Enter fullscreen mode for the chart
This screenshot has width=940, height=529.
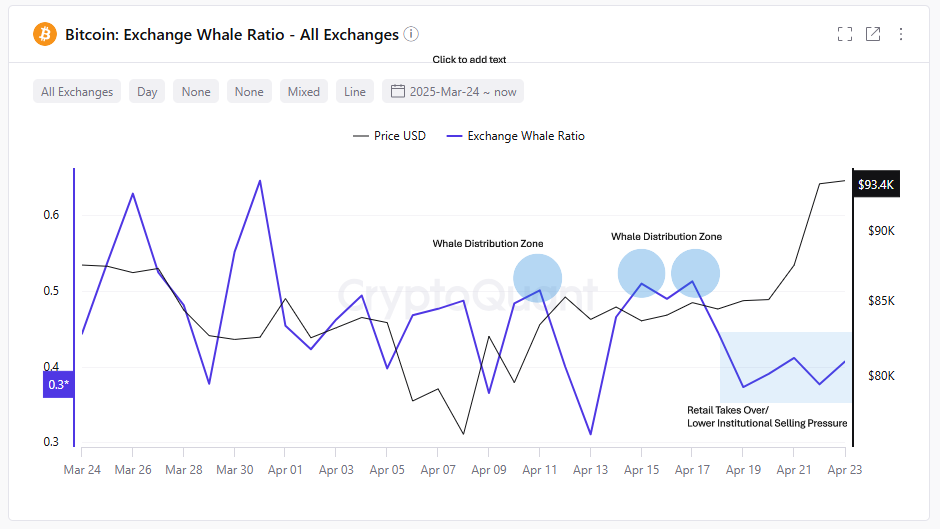click(x=845, y=34)
